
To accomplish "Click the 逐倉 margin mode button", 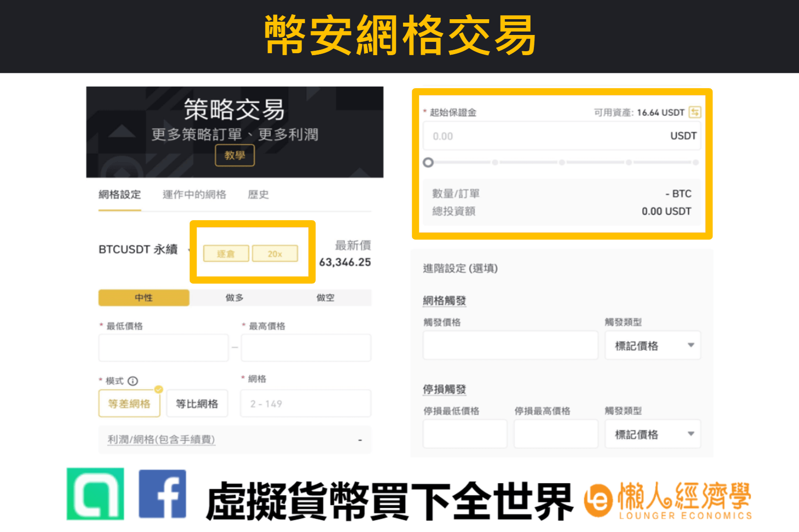I will pyautogui.click(x=226, y=254).
